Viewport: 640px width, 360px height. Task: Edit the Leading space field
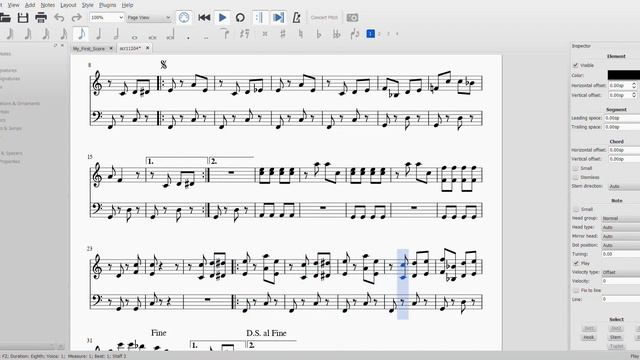click(622, 118)
